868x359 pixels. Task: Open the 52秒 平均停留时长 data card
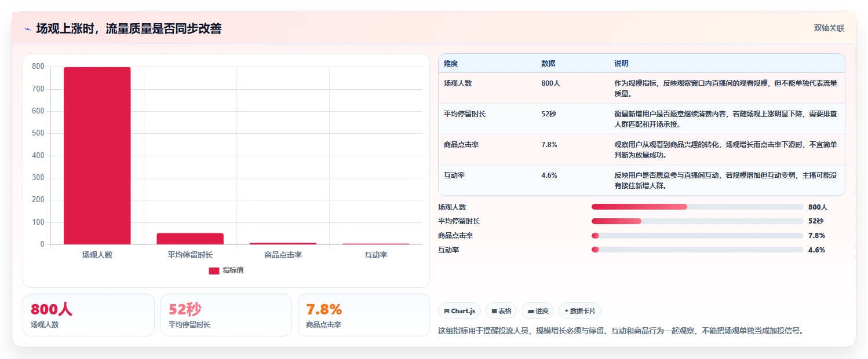click(226, 315)
